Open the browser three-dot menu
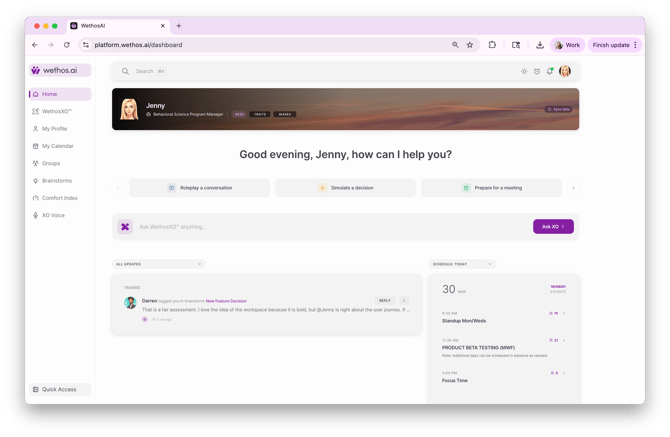This screenshot has height=437, width=670. [635, 45]
